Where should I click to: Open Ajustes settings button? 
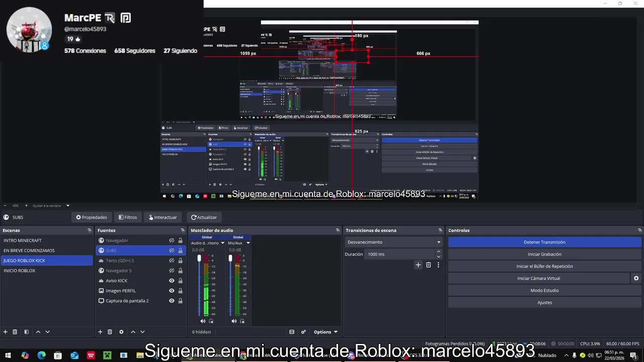[x=544, y=302]
